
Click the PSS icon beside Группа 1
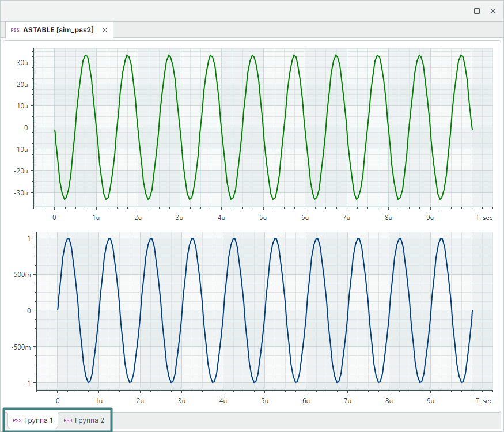(x=17, y=420)
